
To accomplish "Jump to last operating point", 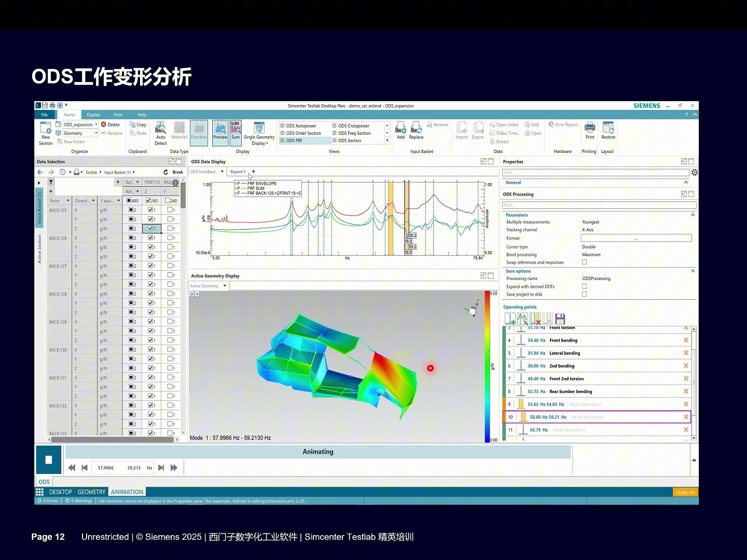I will point(174,468).
